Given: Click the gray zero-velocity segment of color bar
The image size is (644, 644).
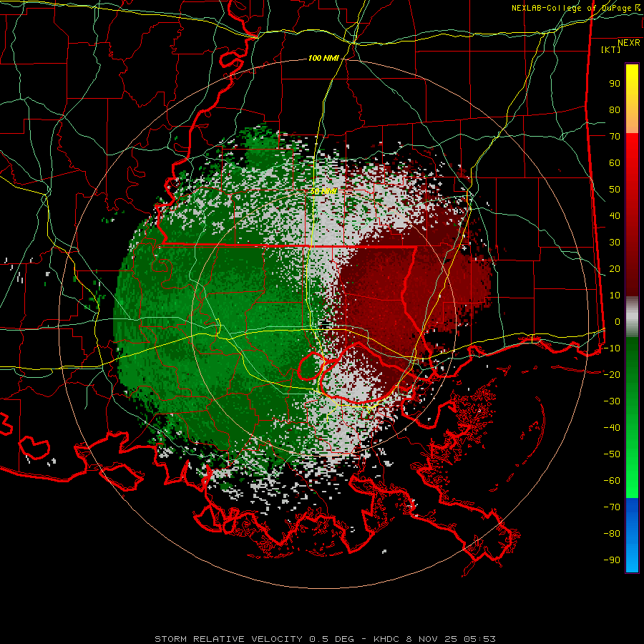Looking at the screenshot, I should pyautogui.click(x=632, y=317).
